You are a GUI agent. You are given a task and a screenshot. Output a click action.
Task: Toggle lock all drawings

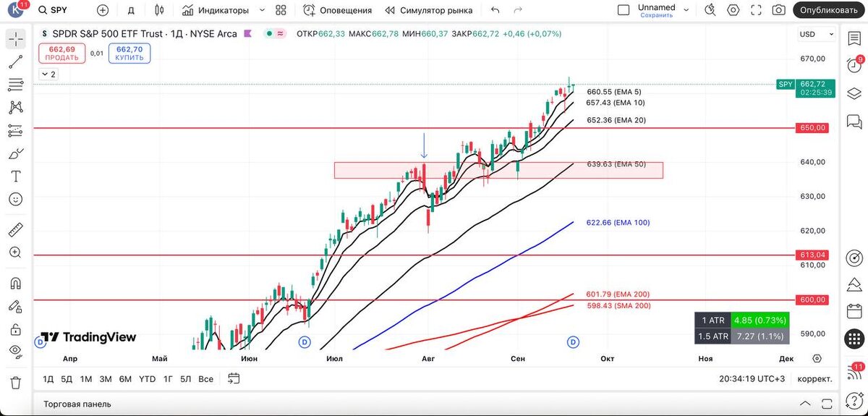tap(15, 329)
